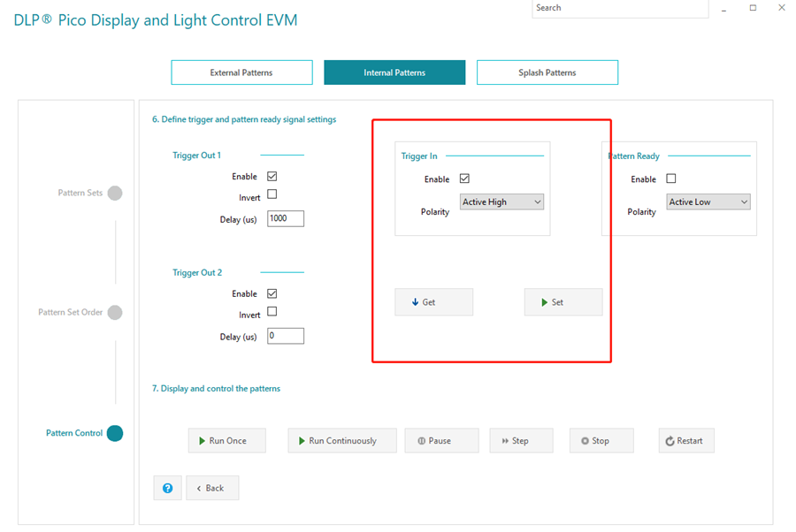Minimize the application window
The image size is (796, 532).
[723, 8]
